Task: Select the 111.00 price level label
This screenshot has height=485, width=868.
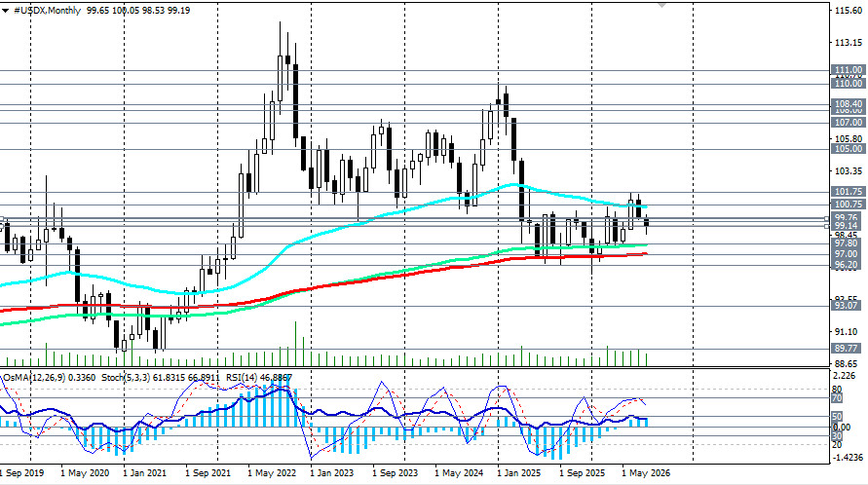Action: click(x=849, y=70)
